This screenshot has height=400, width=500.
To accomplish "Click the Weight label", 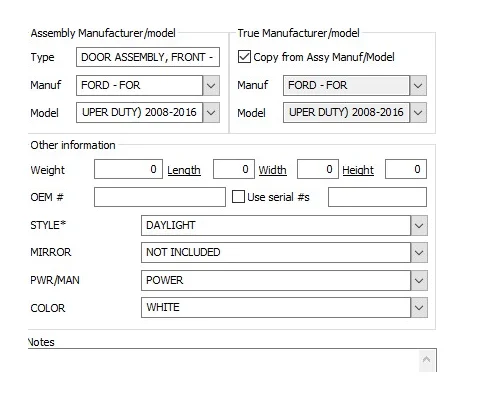I will [x=47, y=170].
